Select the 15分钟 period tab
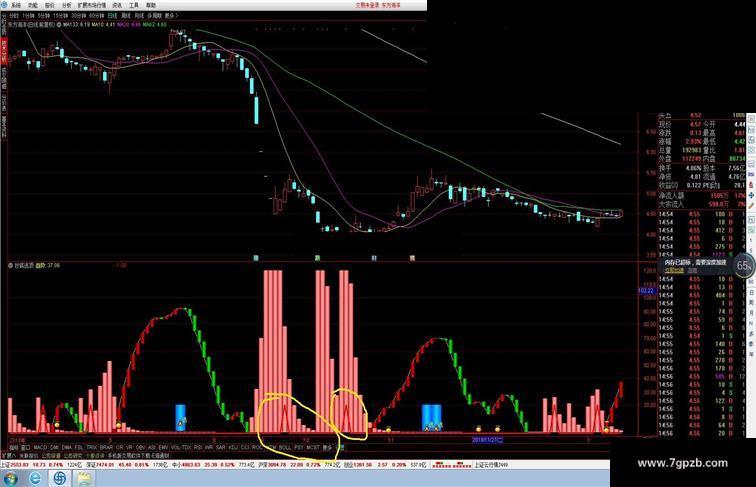Image resolution: width=756 pixels, height=487 pixels. click(x=60, y=16)
